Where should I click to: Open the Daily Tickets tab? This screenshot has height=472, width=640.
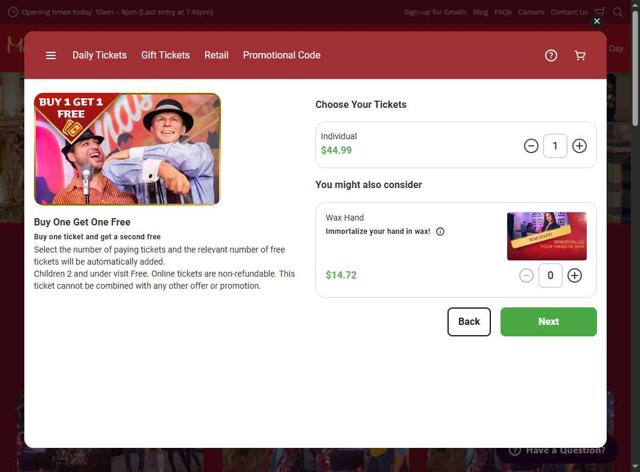(99, 55)
